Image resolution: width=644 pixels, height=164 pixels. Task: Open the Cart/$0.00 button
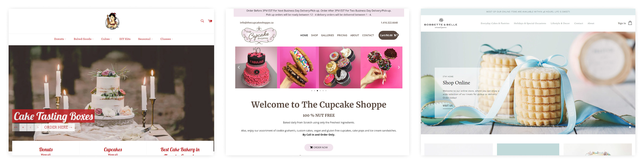tap(388, 35)
